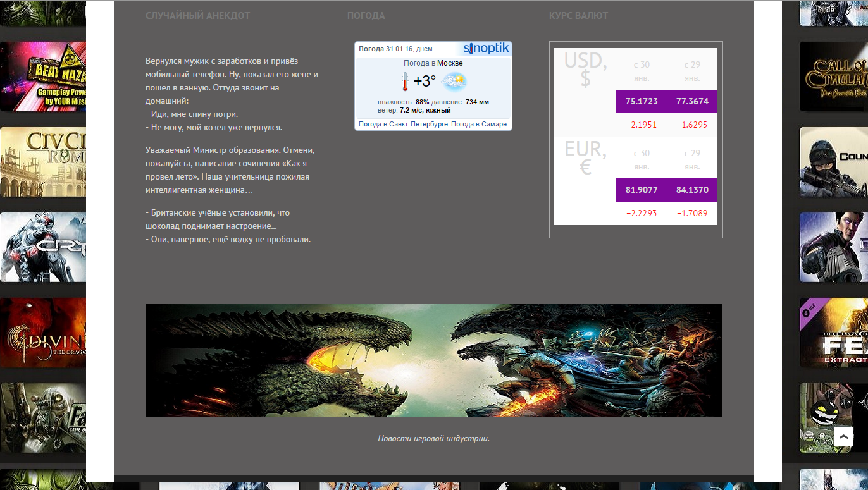Click the '+3°' temperature value
This screenshot has height=490, width=868.
coord(425,81)
